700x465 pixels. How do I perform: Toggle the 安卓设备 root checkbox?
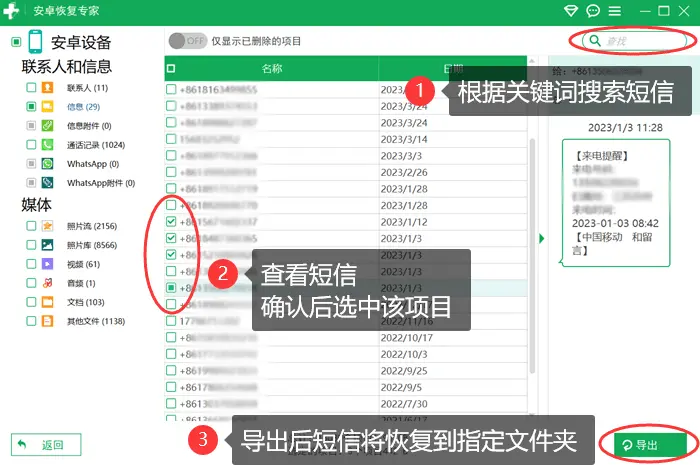(16, 42)
